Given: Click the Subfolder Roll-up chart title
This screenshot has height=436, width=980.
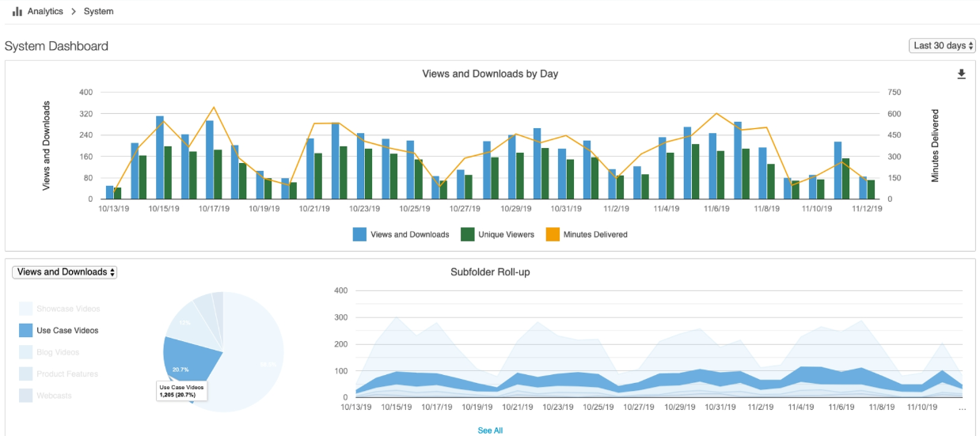Looking at the screenshot, I should point(489,272).
